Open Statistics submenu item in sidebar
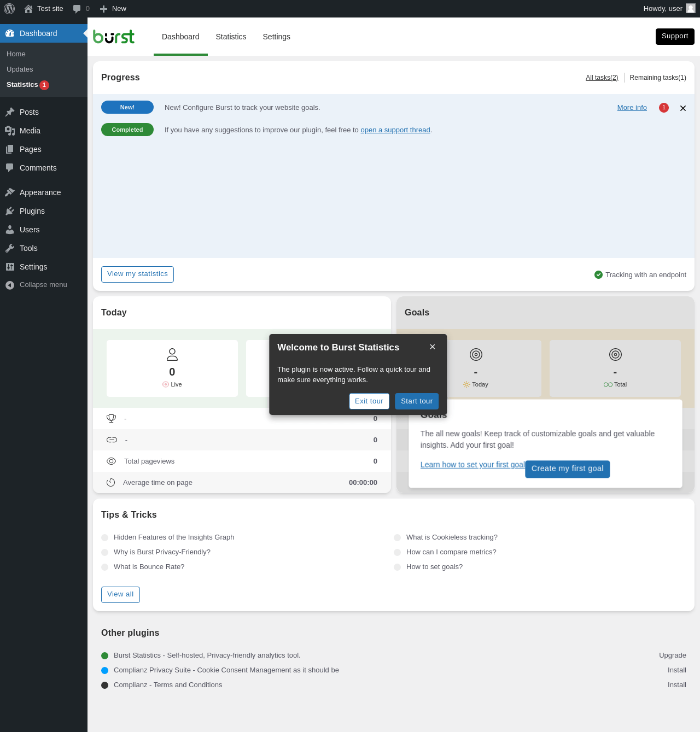Image resolution: width=700 pixels, height=732 pixels. pyautogui.click(x=44, y=85)
